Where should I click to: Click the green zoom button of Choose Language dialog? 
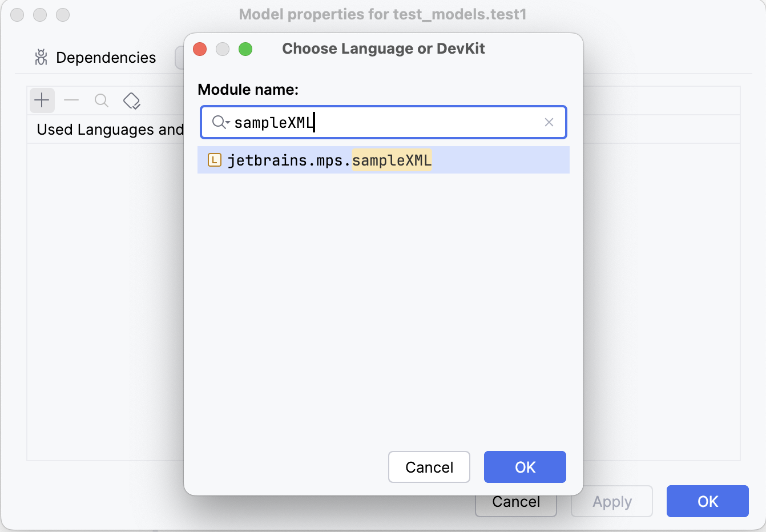tap(245, 49)
